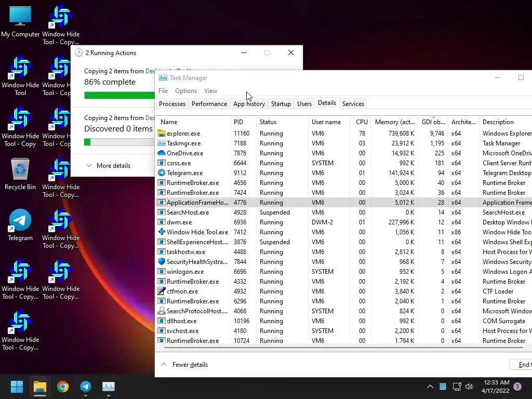
Task: Click the horizontal scrollbar in Task Manager
Action: click(344, 348)
